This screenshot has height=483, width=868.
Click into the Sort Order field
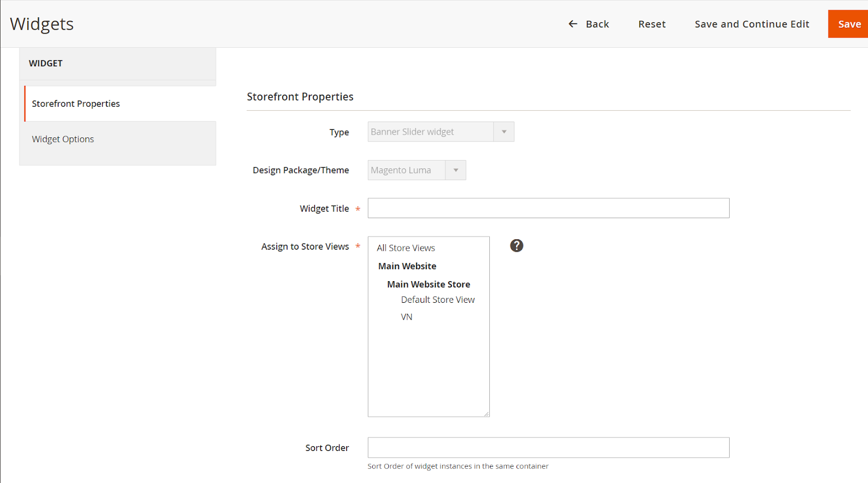tap(548, 448)
